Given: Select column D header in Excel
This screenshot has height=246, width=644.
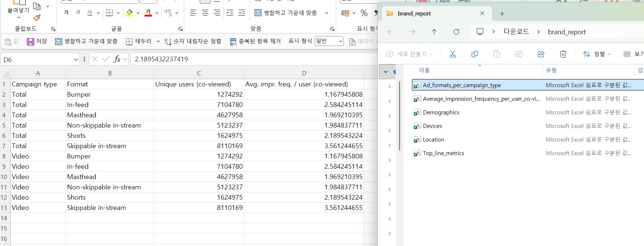Looking at the screenshot, I should 304,73.
